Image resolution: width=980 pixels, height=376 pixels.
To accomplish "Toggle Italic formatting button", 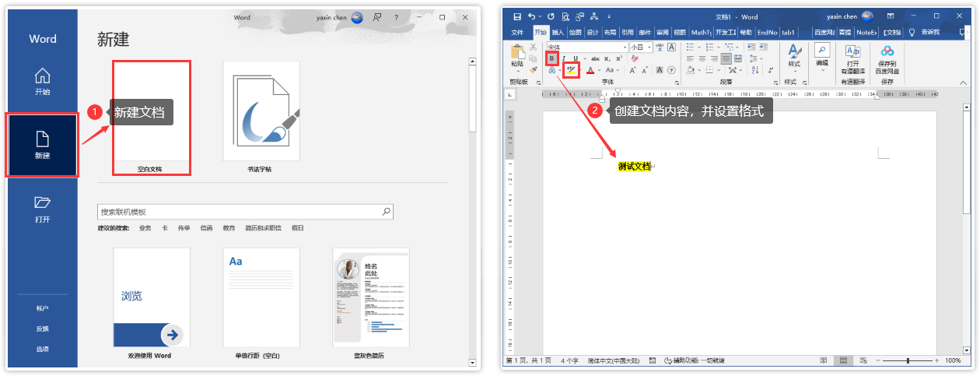I will 564,58.
